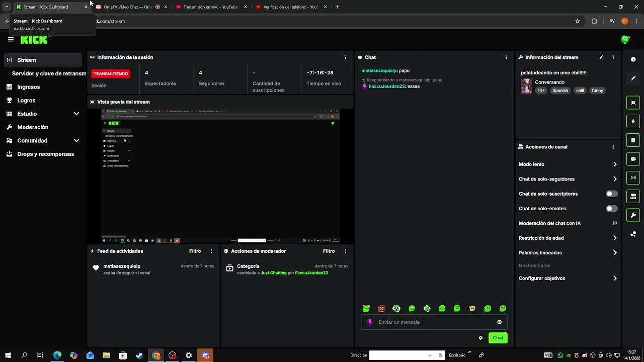
Task: Toggle the broadcast signal widget icon in sidebar
Action: pyautogui.click(x=633, y=177)
